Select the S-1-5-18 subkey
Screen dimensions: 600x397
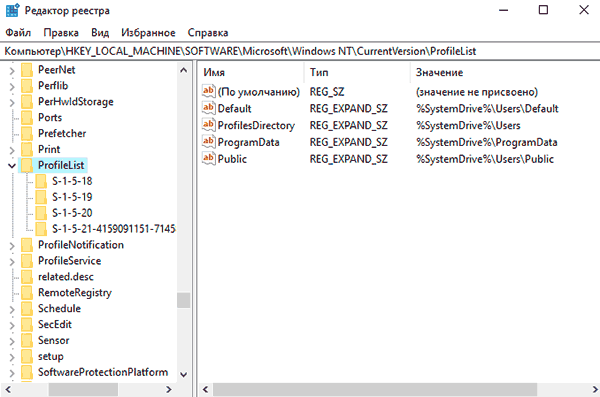pos(72,181)
